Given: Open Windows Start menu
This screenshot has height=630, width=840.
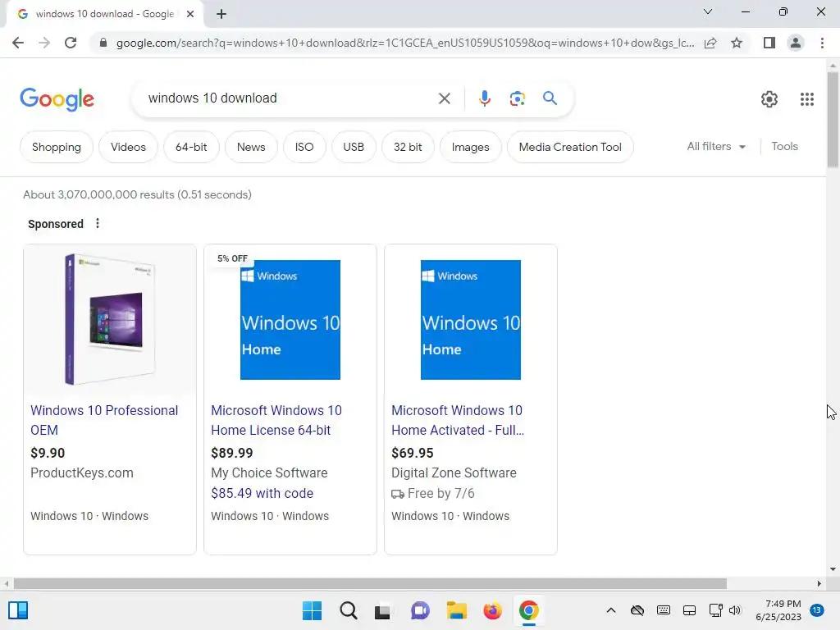Looking at the screenshot, I should point(312,610).
